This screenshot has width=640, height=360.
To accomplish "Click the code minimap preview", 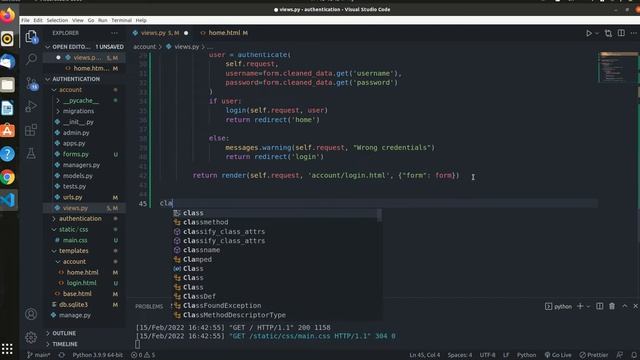I will pos(618,67).
